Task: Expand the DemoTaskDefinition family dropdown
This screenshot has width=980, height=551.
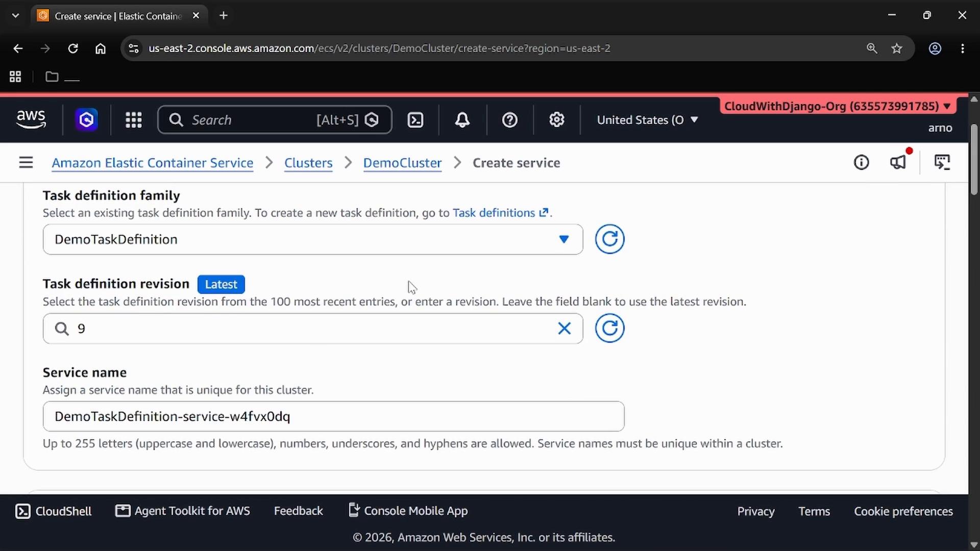Action: coord(313,239)
